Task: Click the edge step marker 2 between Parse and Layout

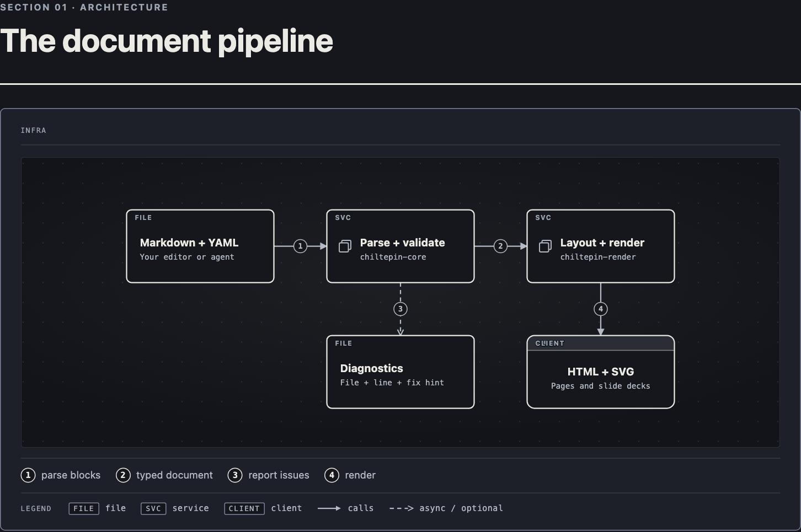Action: 500,246
